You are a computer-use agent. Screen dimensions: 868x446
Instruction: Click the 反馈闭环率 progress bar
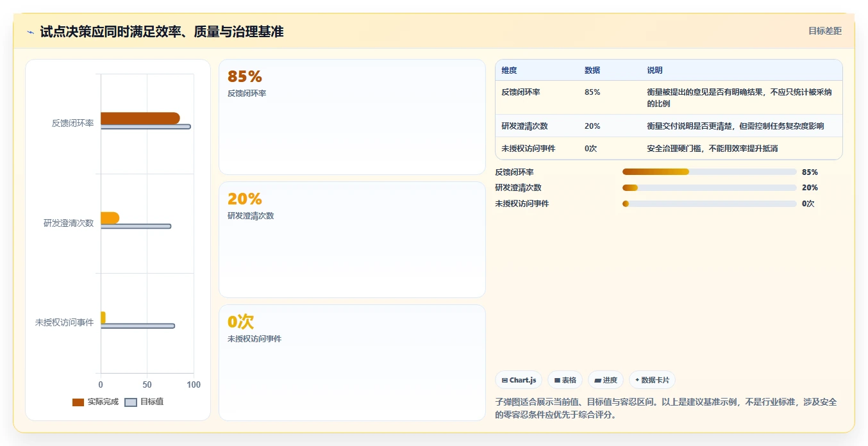tap(710, 172)
